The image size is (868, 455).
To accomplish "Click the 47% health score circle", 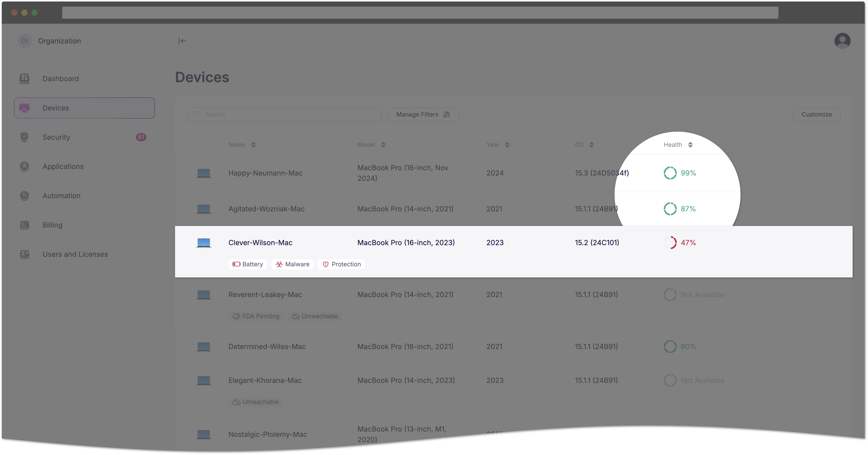I will [x=671, y=242].
